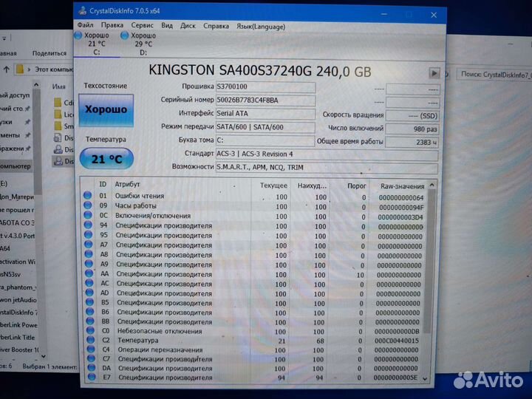532x399 pixels.
Task: Click the status icon in row C7
Action: 92,358
